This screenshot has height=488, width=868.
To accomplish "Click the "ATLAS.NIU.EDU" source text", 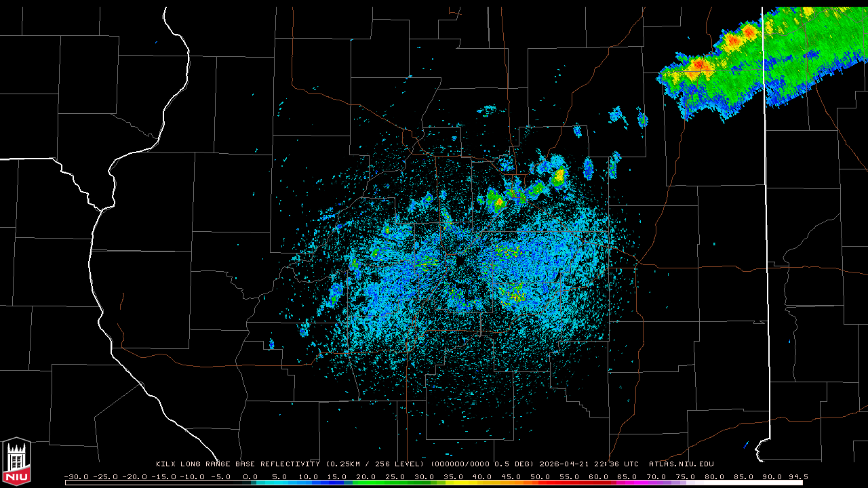I will click(681, 464).
